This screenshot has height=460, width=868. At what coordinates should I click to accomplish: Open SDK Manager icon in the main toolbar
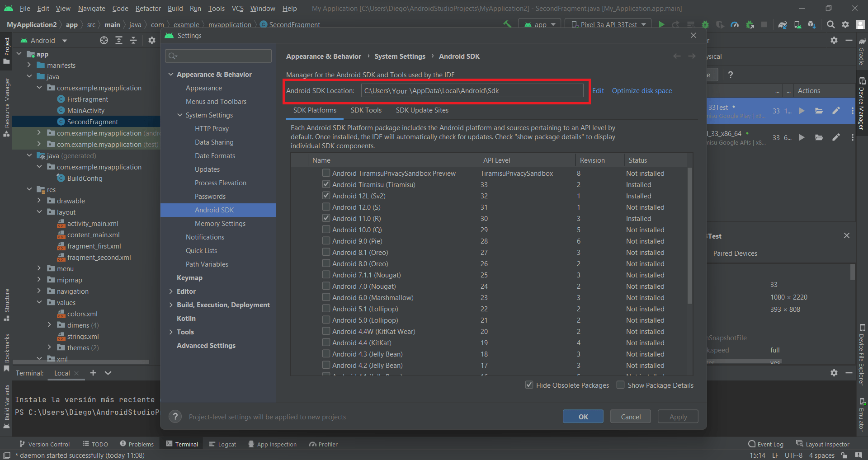(812, 24)
